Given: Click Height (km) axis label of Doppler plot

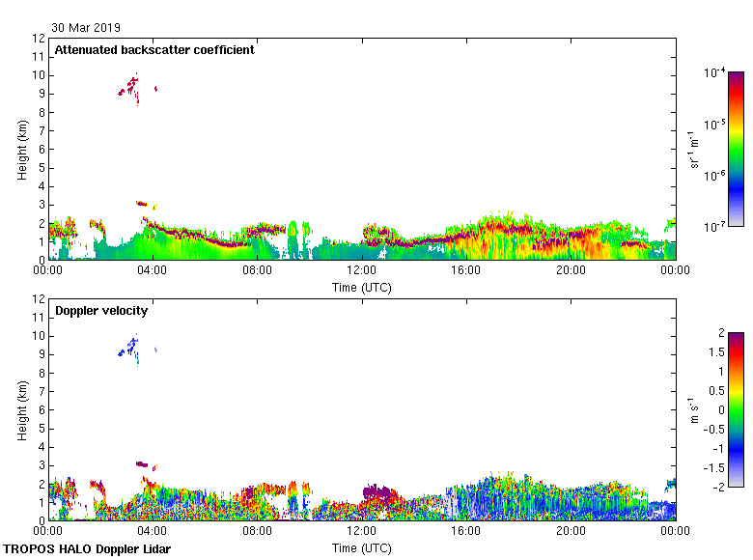Looking at the screenshot, I should (x=21, y=410).
